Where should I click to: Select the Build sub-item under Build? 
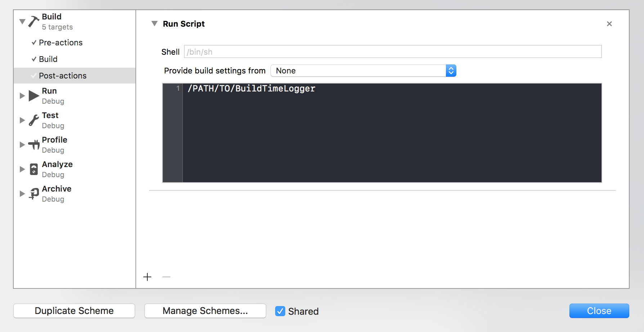click(x=48, y=59)
